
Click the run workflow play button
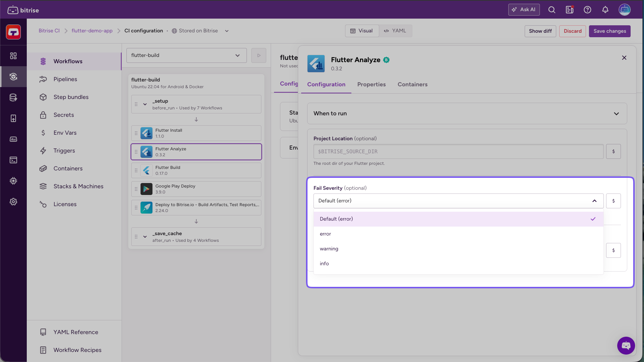coord(259,55)
